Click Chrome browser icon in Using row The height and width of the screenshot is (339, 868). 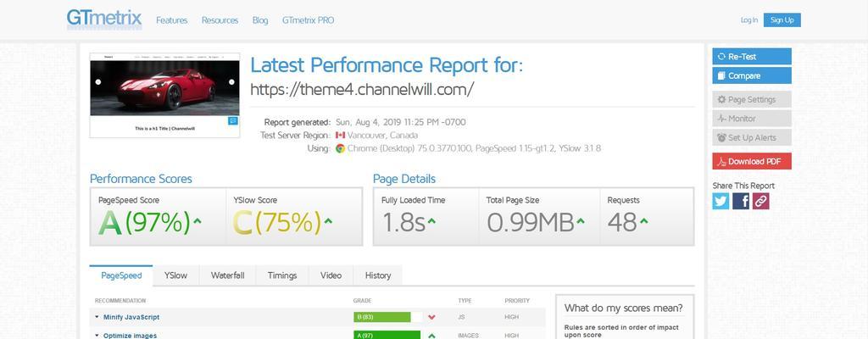pos(340,148)
